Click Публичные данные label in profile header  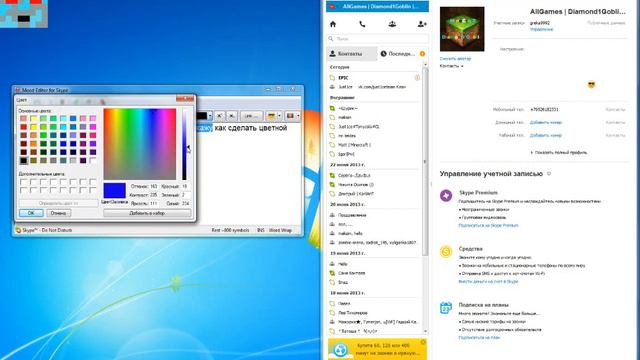pyautogui.click(x=606, y=23)
